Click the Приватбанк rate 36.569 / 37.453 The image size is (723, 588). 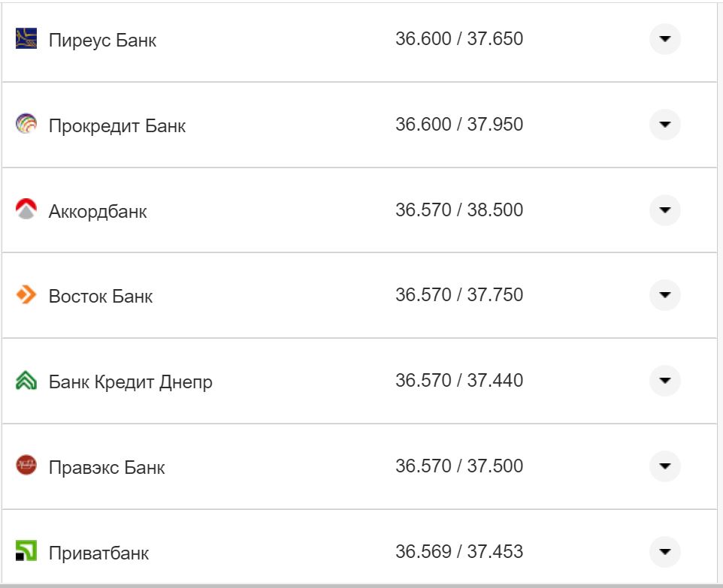[458, 552]
